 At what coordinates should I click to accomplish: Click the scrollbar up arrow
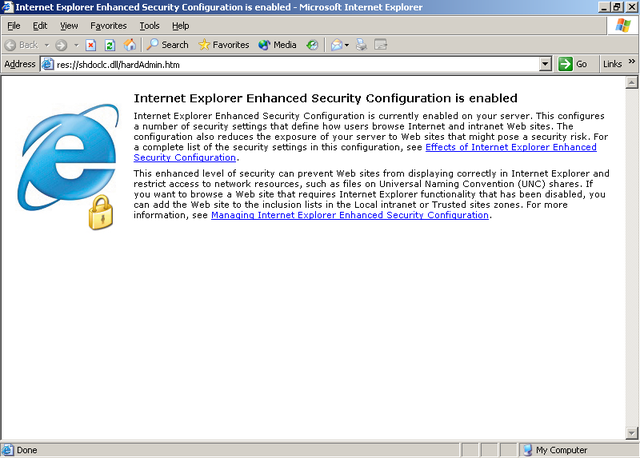[632, 83]
